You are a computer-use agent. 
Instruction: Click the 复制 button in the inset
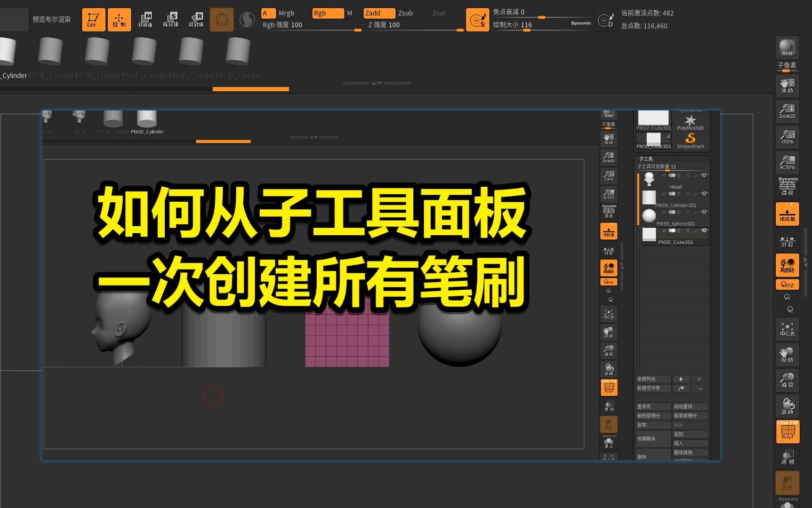tap(654, 425)
